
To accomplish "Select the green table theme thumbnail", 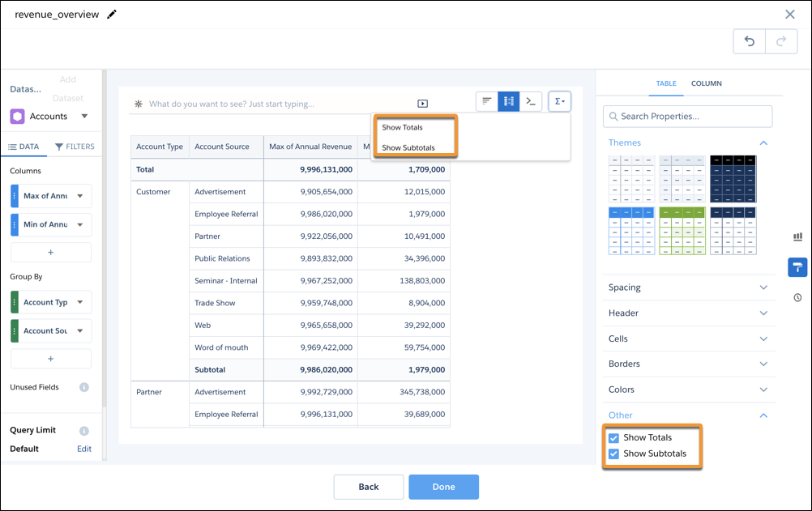I will 682,231.
